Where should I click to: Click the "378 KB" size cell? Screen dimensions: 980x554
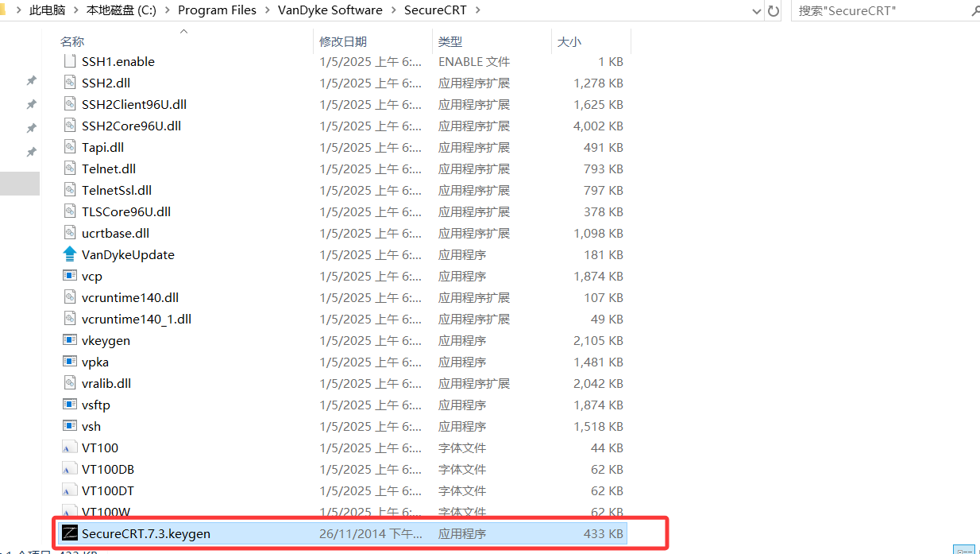(604, 211)
